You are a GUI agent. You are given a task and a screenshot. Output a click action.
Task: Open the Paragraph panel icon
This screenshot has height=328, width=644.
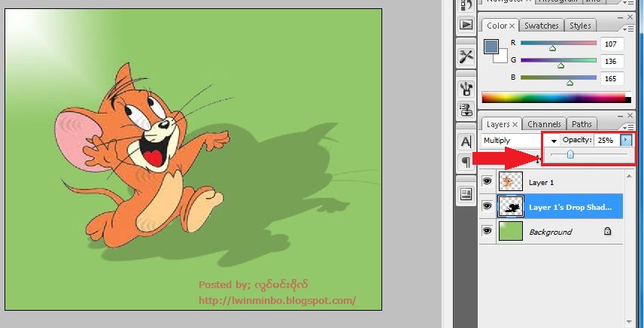point(466,162)
